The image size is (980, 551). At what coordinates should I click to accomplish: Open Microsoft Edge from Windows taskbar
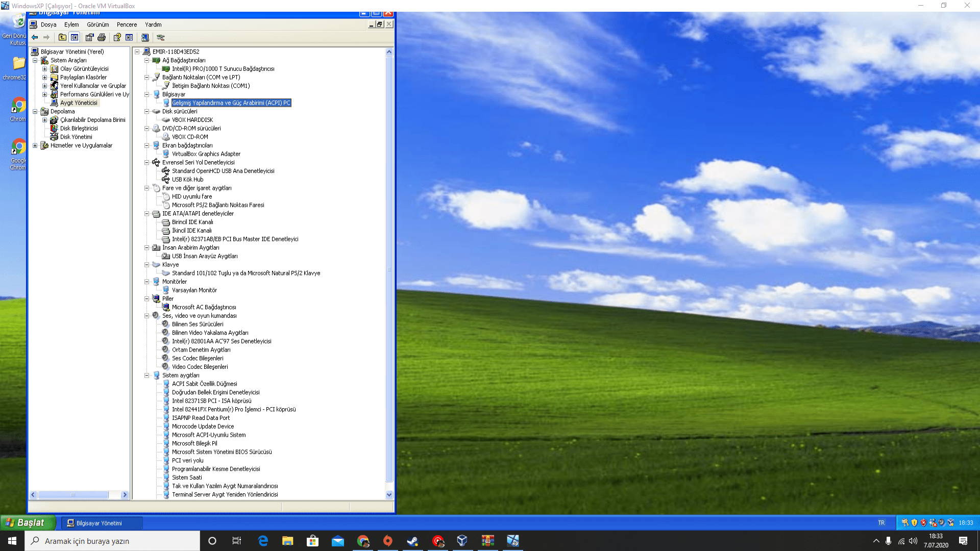point(263,541)
